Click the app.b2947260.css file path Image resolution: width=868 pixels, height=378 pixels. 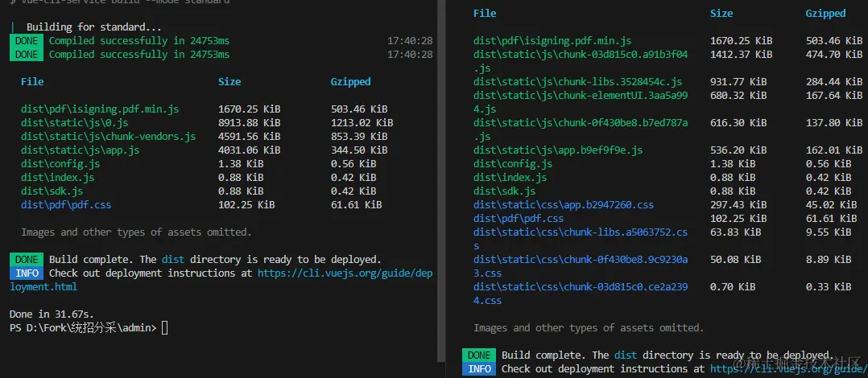[x=563, y=205]
